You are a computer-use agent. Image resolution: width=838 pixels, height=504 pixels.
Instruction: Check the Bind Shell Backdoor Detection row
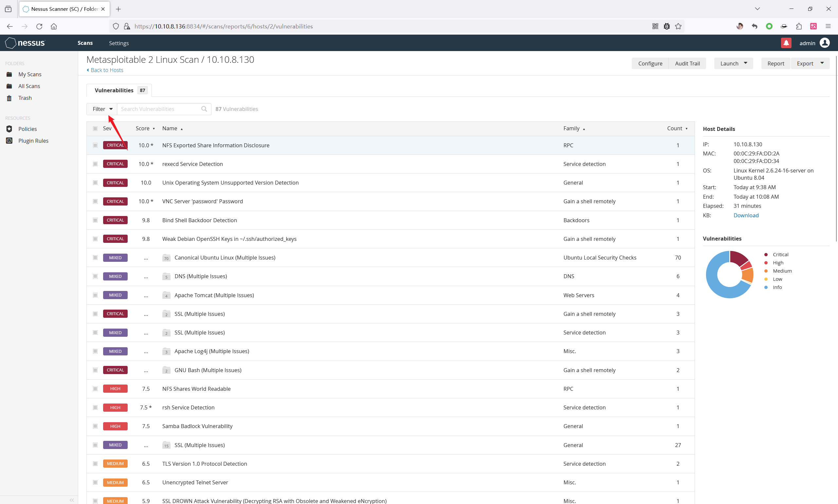(95, 220)
